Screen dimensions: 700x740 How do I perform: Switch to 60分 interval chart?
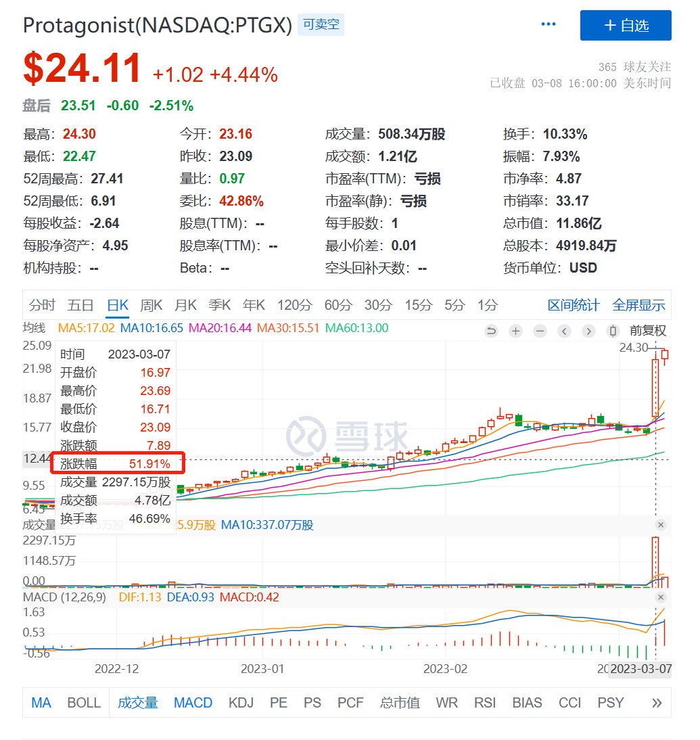pos(338,305)
